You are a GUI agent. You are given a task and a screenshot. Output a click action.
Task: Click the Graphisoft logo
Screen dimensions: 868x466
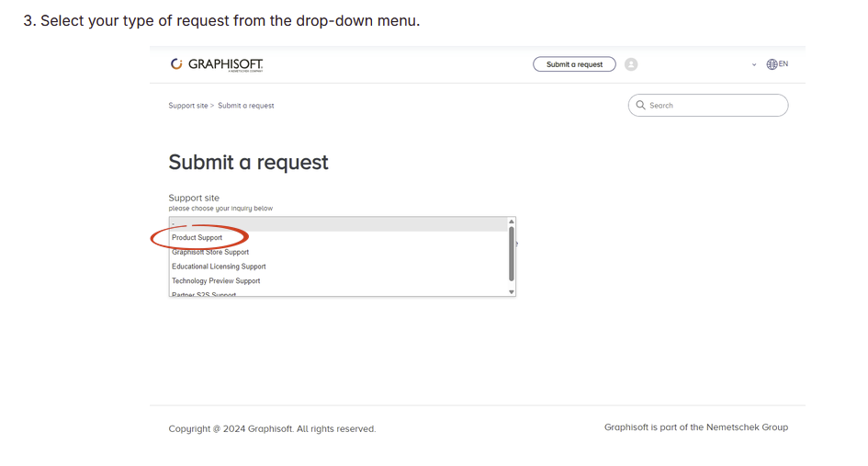pos(217,65)
